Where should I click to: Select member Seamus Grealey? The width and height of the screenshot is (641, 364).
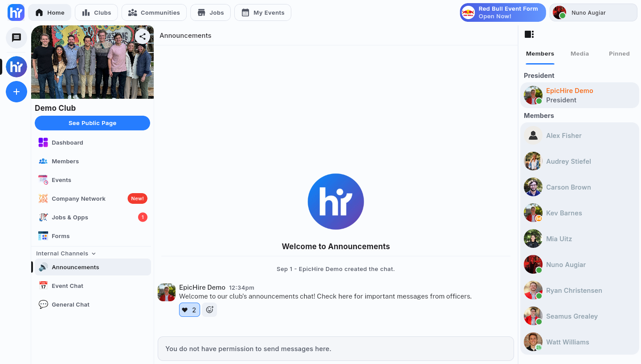(580, 316)
